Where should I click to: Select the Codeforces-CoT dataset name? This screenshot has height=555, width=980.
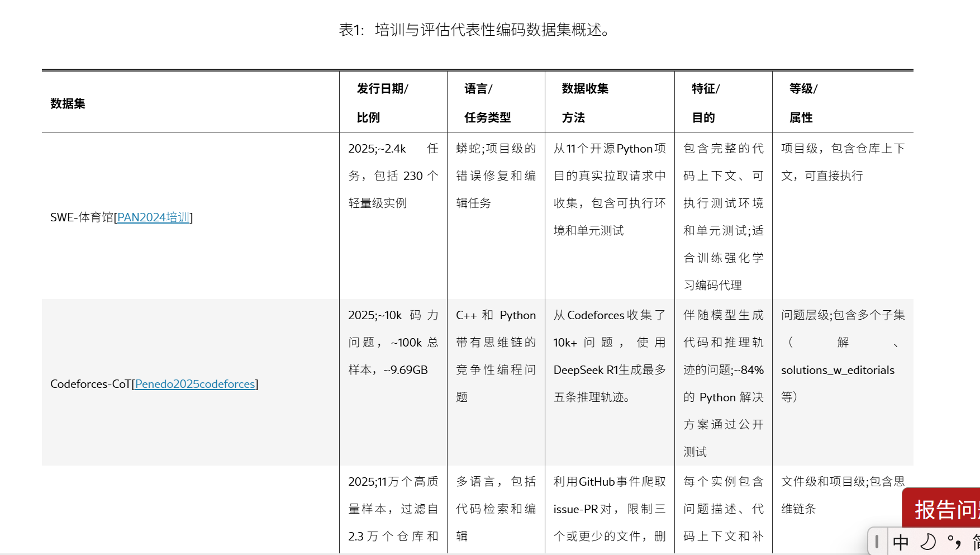tap(89, 384)
